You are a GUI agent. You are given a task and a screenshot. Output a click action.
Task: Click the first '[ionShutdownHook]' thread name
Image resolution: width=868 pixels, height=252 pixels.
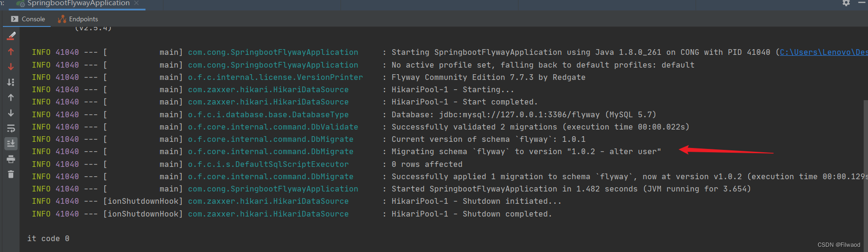(x=143, y=201)
